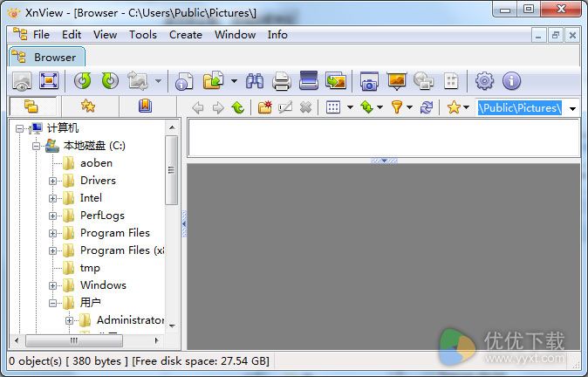
Task: Click the tree scroll down arrow
Action: (x=172, y=326)
